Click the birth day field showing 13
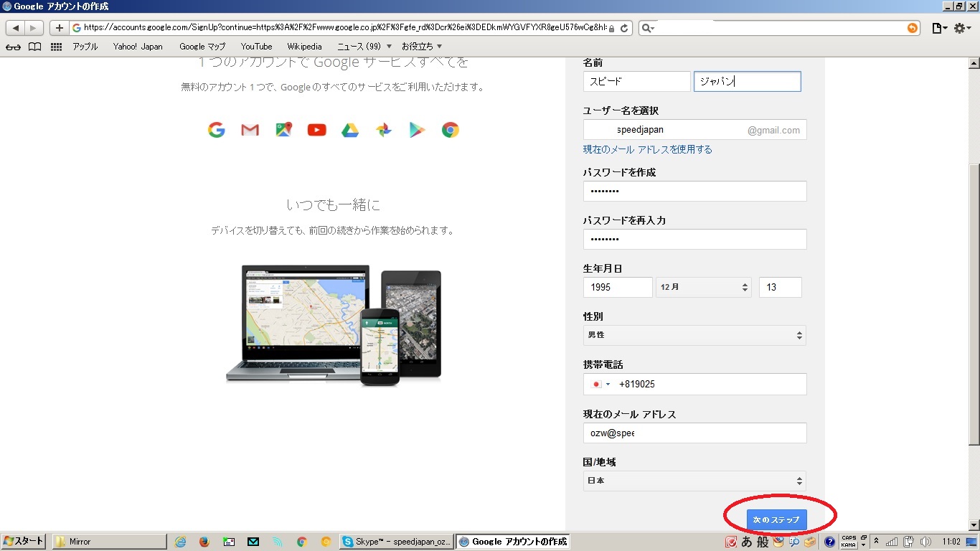The height and width of the screenshot is (551, 980). point(781,287)
